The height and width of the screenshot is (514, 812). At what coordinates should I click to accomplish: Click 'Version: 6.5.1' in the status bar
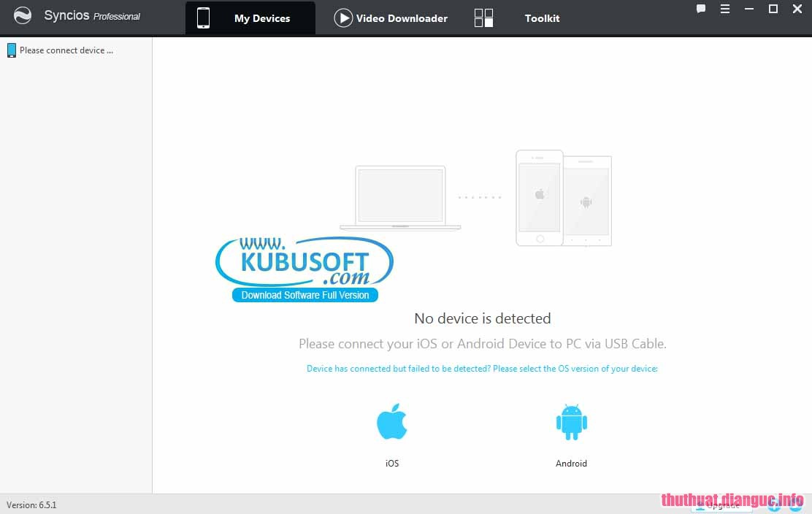click(x=31, y=505)
